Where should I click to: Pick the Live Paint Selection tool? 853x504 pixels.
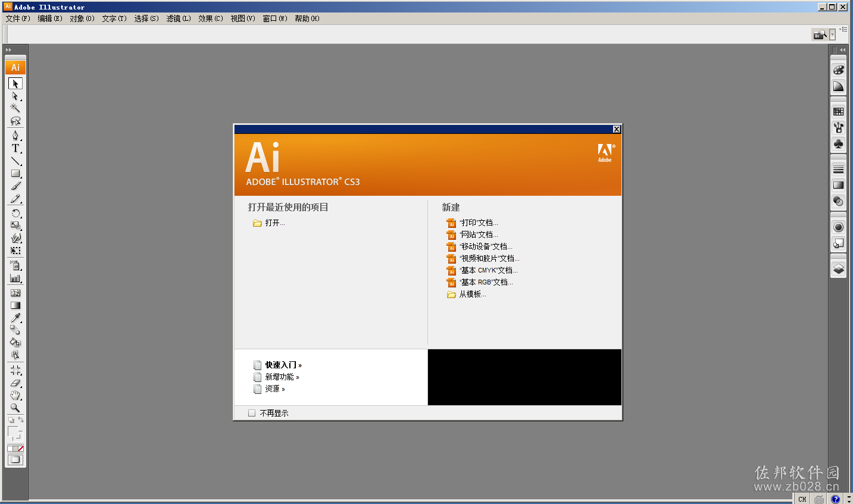point(15,355)
